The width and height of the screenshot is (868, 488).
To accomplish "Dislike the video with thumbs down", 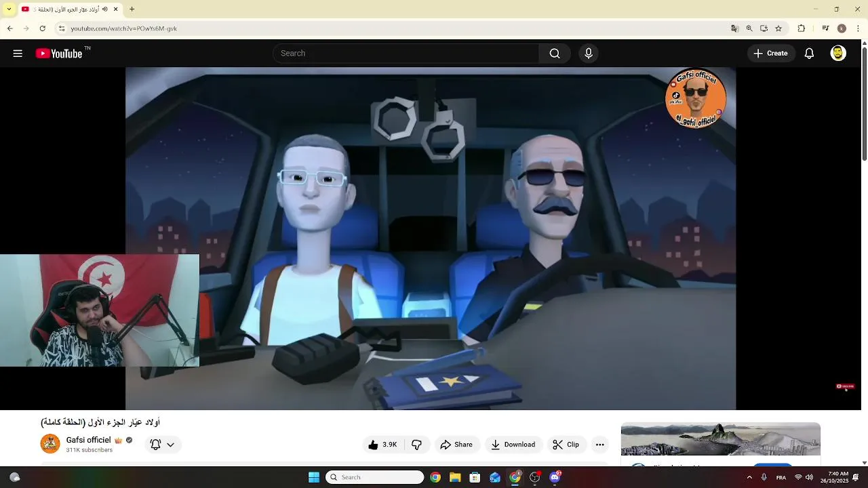I will coord(417,445).
